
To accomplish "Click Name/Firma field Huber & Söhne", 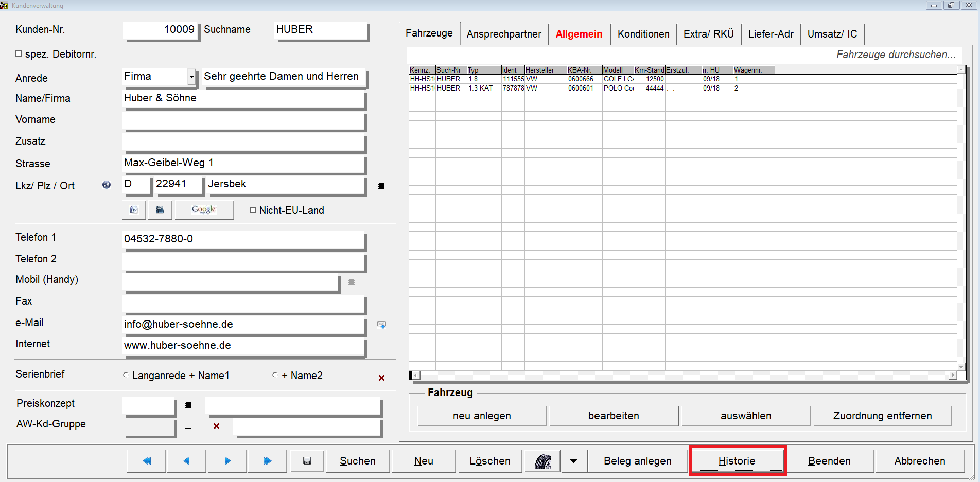I will click(x=244, y=98).
